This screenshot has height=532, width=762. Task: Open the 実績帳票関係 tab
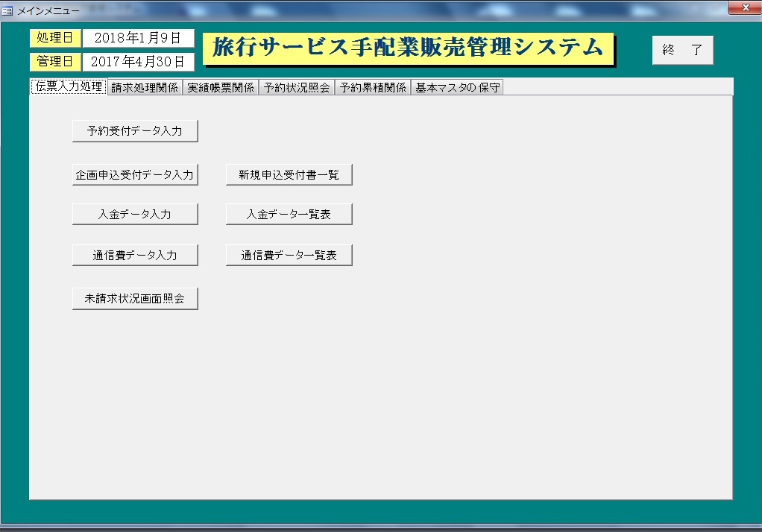pyautogui.click(x=221, y=87)
